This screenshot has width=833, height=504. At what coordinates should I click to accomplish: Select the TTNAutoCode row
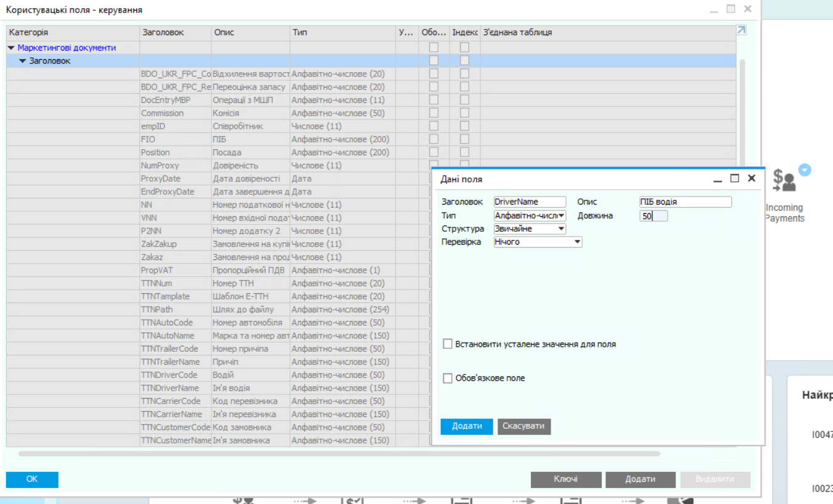pos(219,322)
